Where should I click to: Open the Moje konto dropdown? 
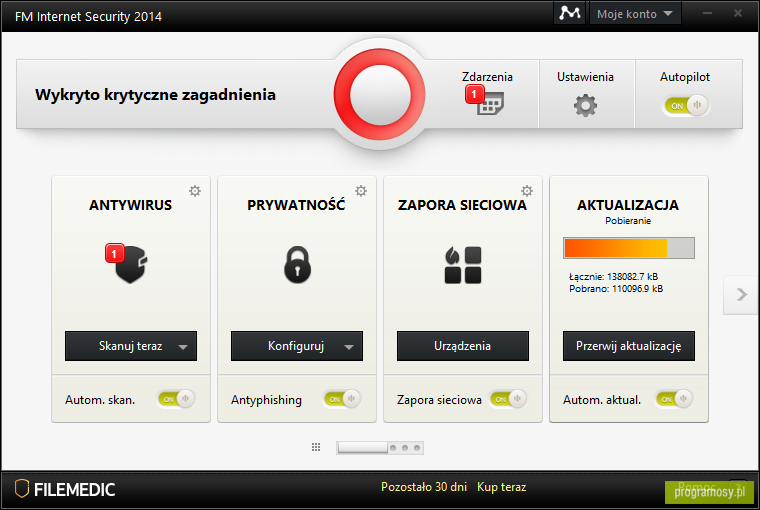(x=635, y=14)
